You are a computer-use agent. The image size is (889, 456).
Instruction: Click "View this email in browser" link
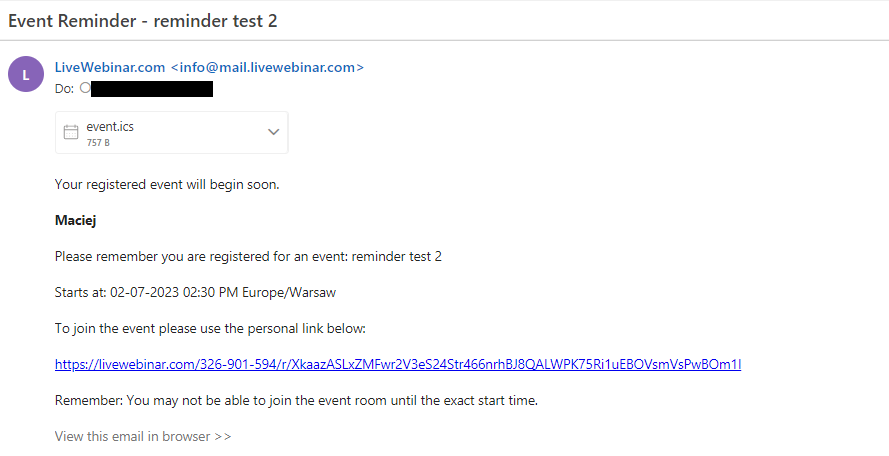point(143,437)
